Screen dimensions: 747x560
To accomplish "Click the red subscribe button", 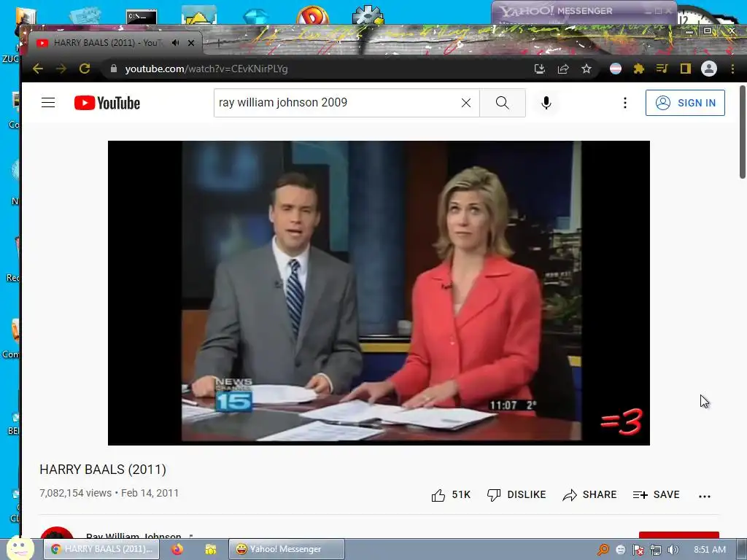I will pos(679,534).
